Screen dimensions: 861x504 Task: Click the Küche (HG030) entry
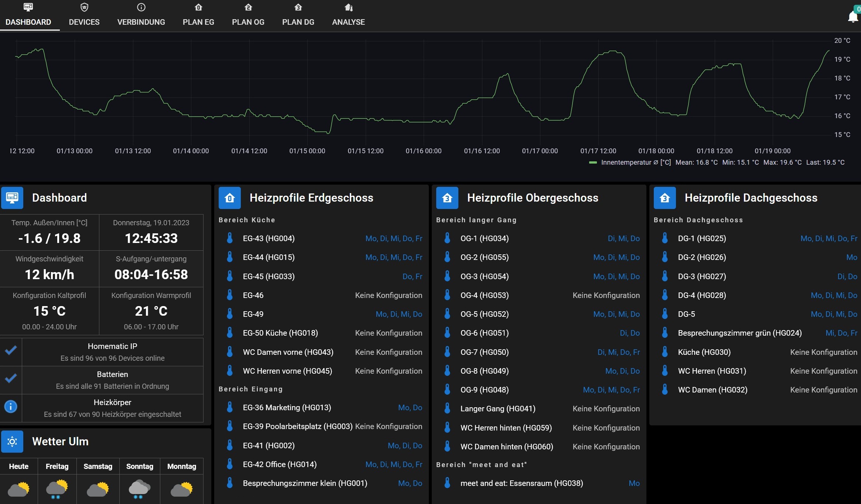point(704,352)
